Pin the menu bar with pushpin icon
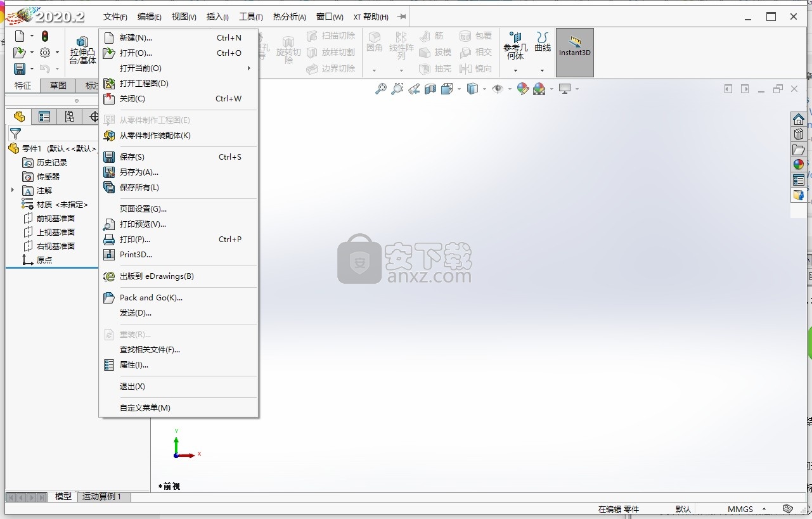The width and height of the screenshot is (812, 519). click(x=401, y=17)
